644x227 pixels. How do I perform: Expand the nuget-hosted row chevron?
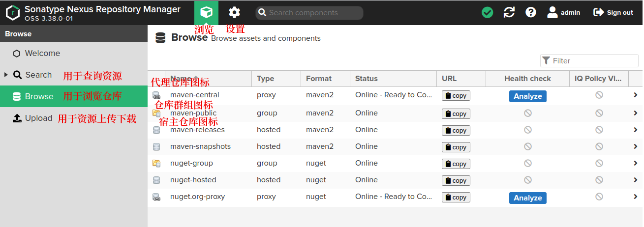(x=635, y=180)
